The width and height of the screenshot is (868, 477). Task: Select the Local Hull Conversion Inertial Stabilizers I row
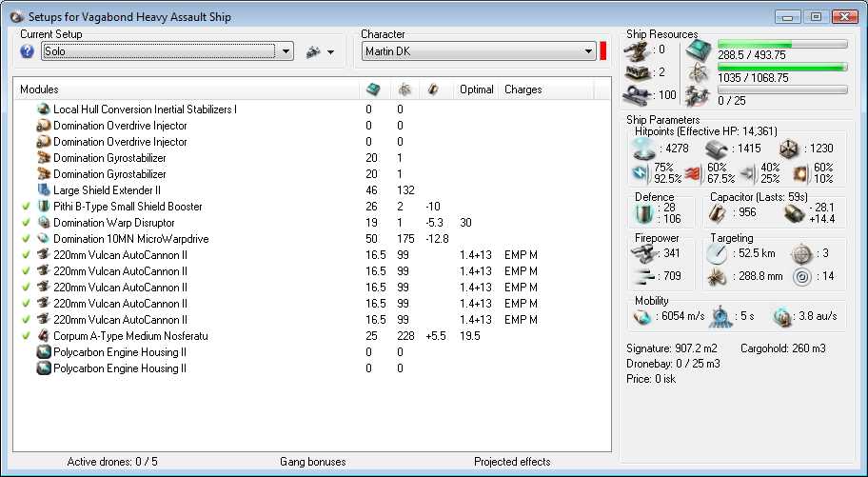pyautogui.click(x=311, y=109)
